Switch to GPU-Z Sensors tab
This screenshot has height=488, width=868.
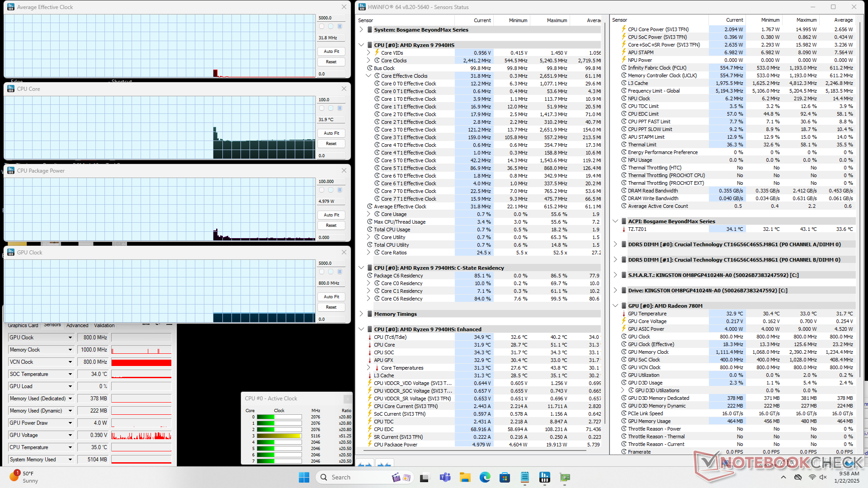click(52, 325)
